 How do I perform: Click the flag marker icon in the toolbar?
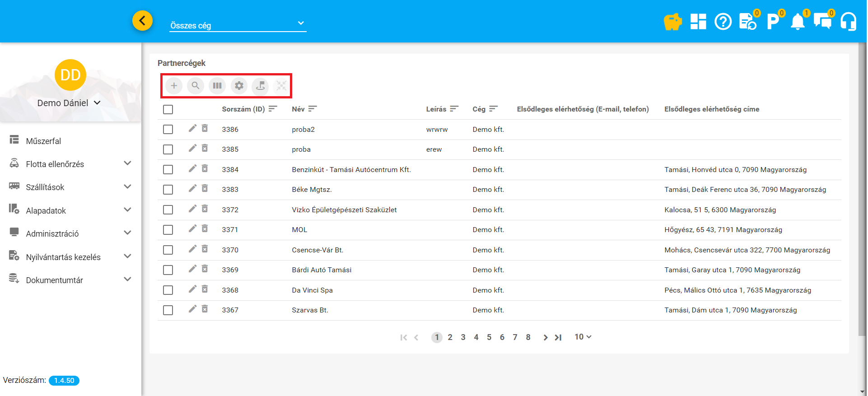[261, 85]
